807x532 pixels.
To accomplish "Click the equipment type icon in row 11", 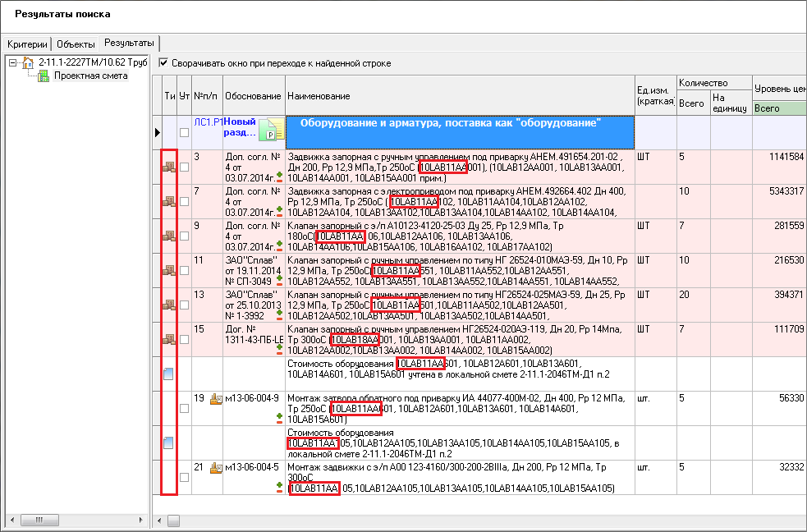I will 169,270.
